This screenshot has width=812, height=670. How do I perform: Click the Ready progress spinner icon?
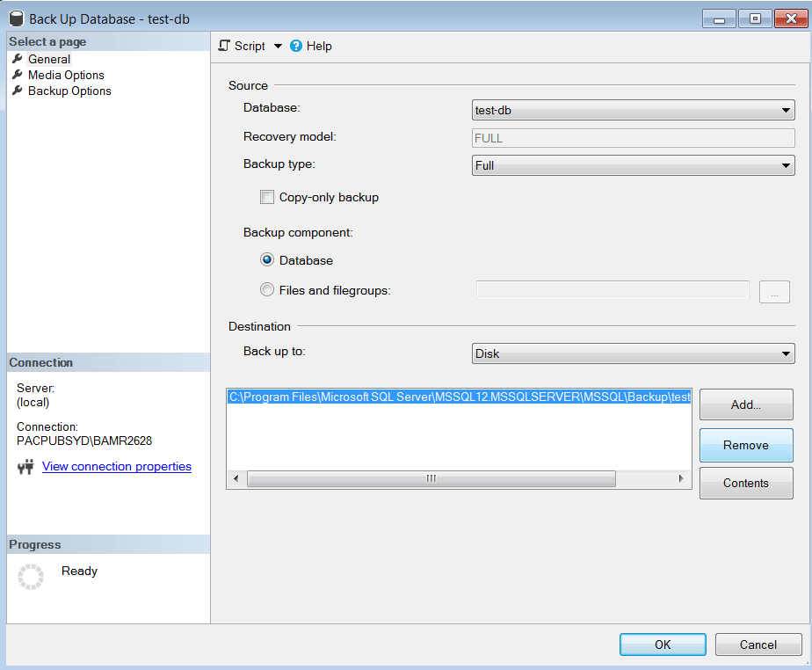31,577
